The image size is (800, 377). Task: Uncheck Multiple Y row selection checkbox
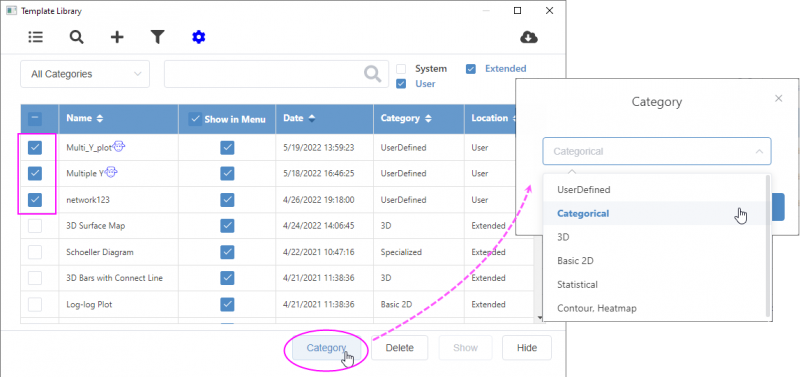35,173
